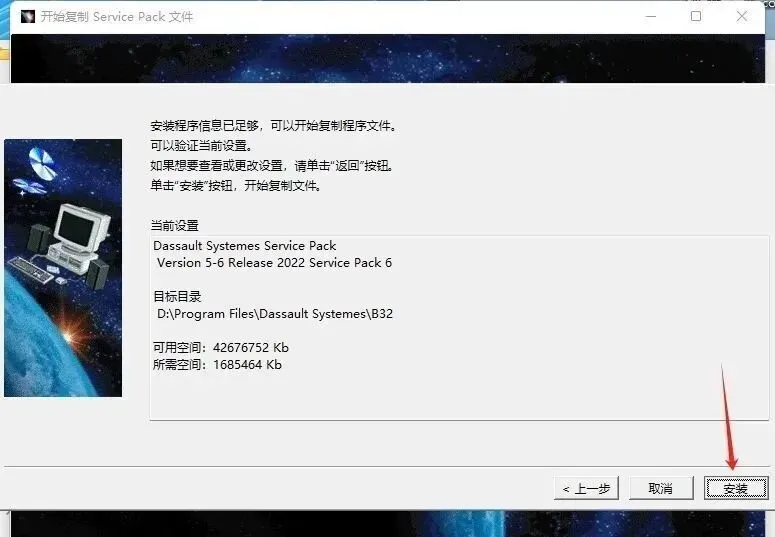The image size is (775, 537).
Task: Click the 安装 install button
Action: pyautogui.click(x=736, y=489)
